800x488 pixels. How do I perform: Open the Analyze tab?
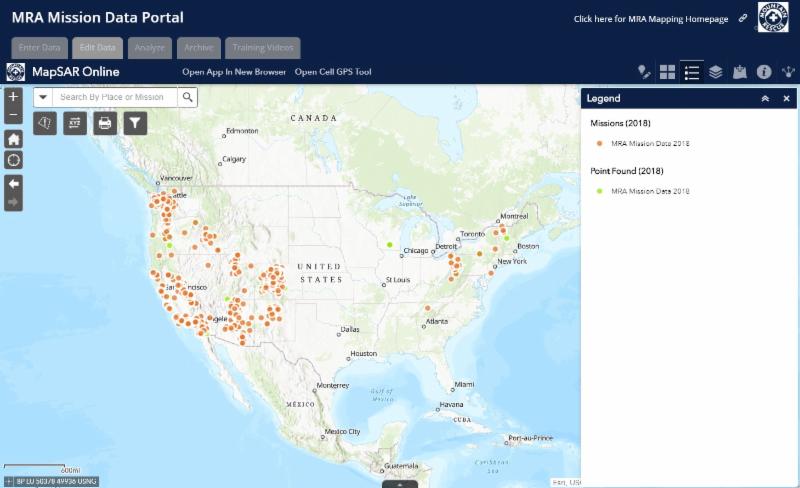tap(150, 48)
